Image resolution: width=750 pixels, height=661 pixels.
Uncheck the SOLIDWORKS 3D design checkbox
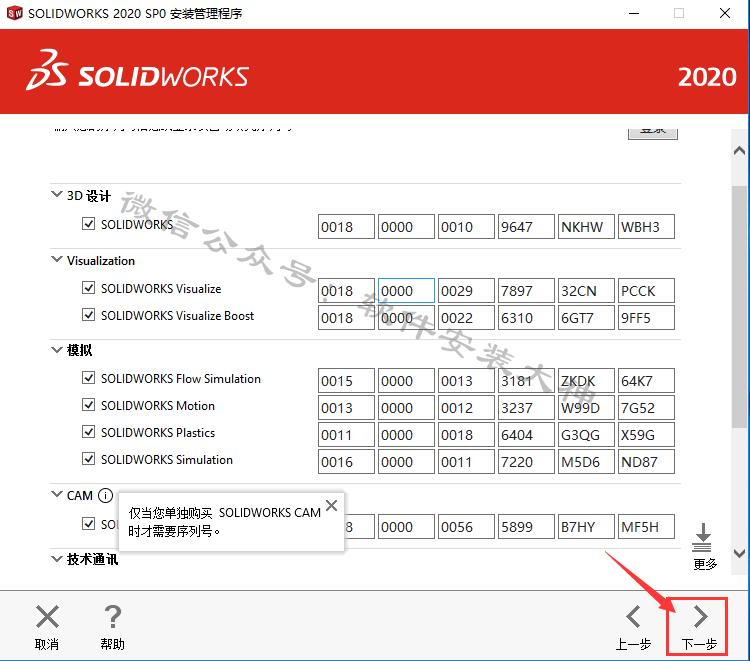pyautogui.click(x=88, y=223)
